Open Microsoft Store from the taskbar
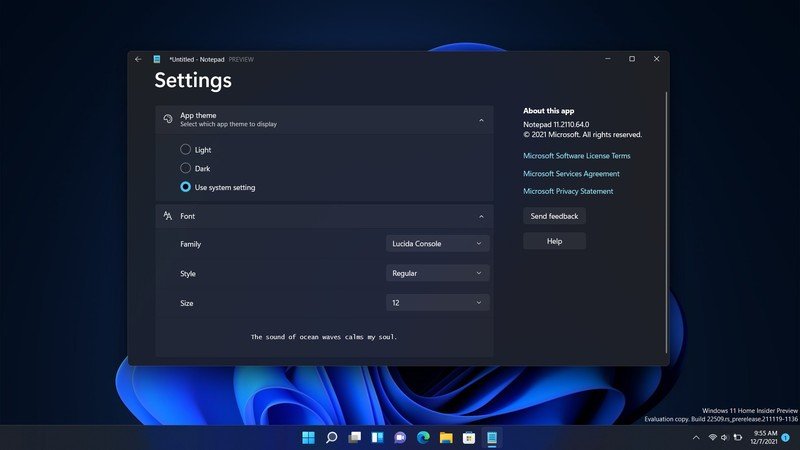800x450 pixels. [x=469, y=437]
